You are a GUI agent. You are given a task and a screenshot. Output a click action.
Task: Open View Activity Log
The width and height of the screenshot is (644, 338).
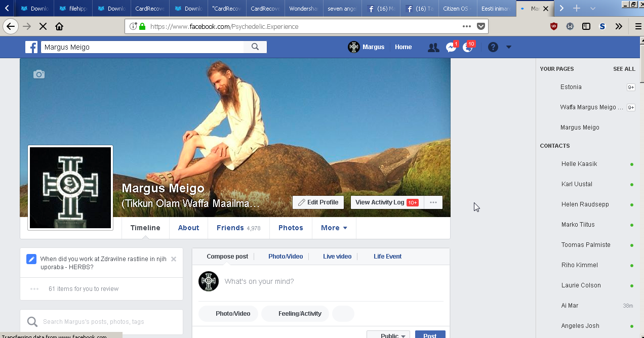(x=387, y=202)
